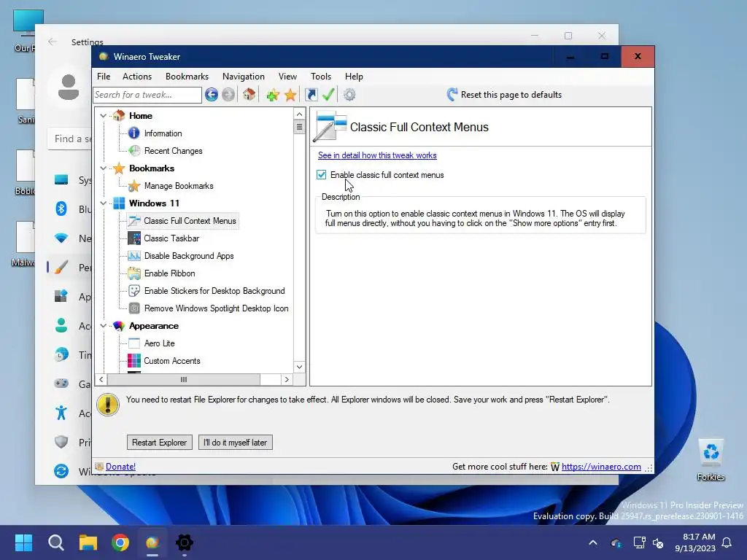Click the shortcut arrow toolbar icon
Image resolution: width=747 pixels, height=560 pixels.
[311, 95]
